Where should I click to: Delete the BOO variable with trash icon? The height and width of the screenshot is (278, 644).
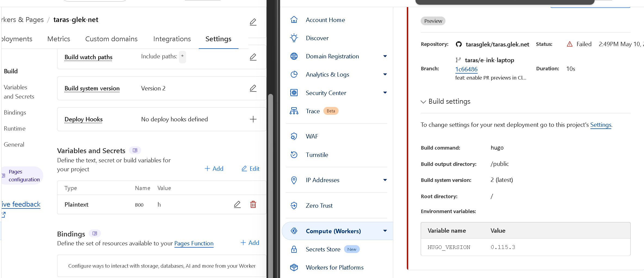click(253, 204)
